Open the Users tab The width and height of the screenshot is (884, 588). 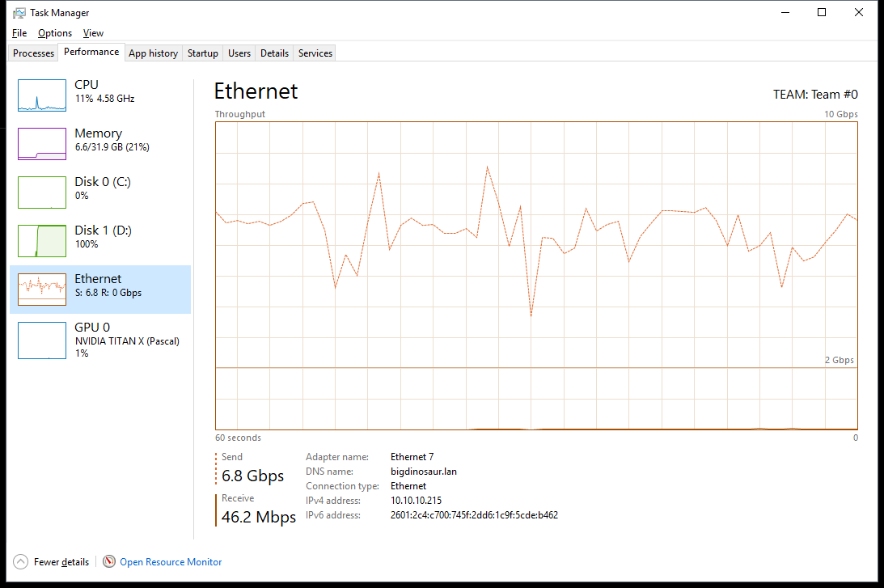(x=239, y=53)
